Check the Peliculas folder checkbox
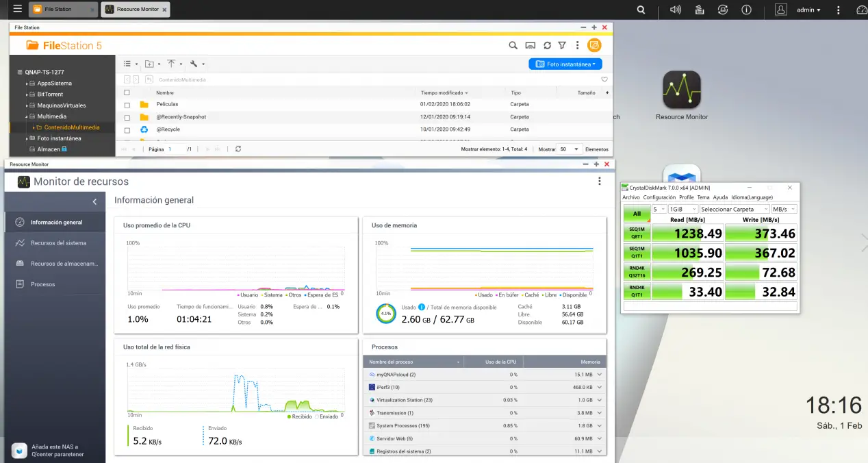 (127, 105)
